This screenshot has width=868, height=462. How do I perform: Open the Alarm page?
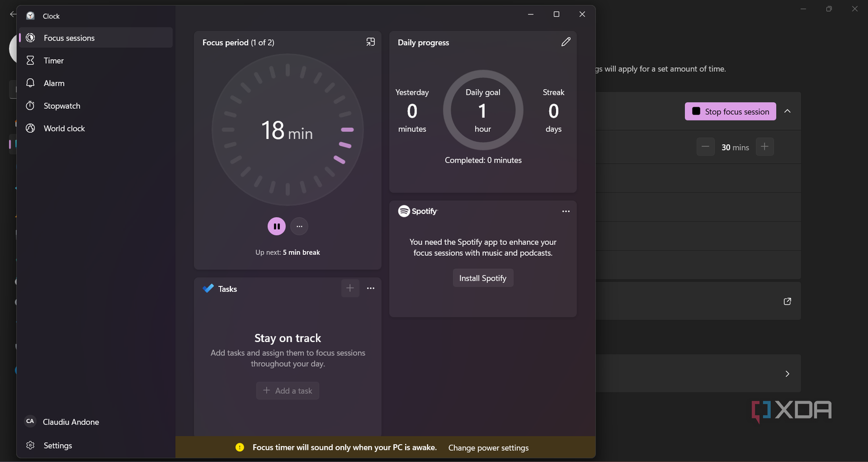pos(96,83)
